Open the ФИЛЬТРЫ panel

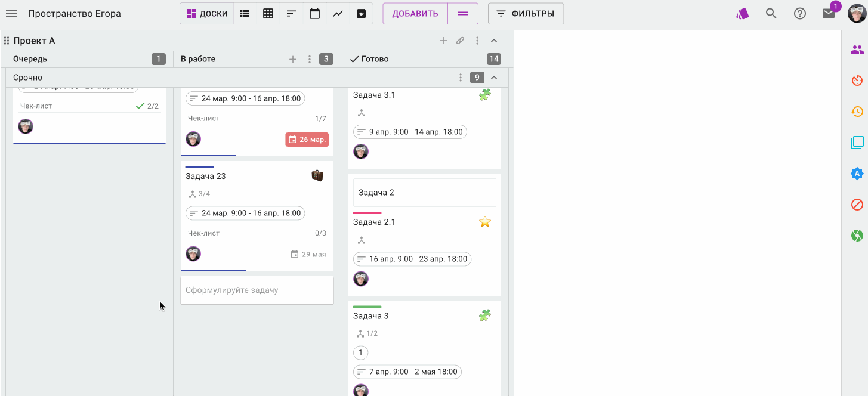pyautogui.click(x=526, y=13)
